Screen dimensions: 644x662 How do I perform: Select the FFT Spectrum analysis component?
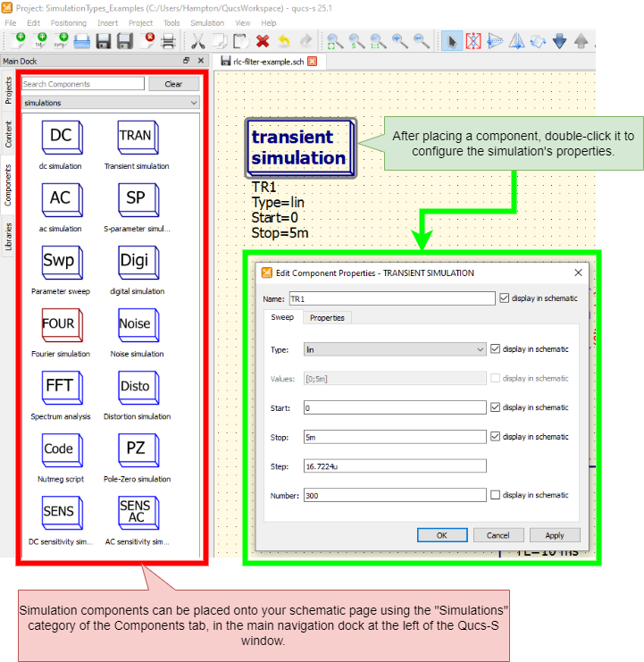pos(61,395)
